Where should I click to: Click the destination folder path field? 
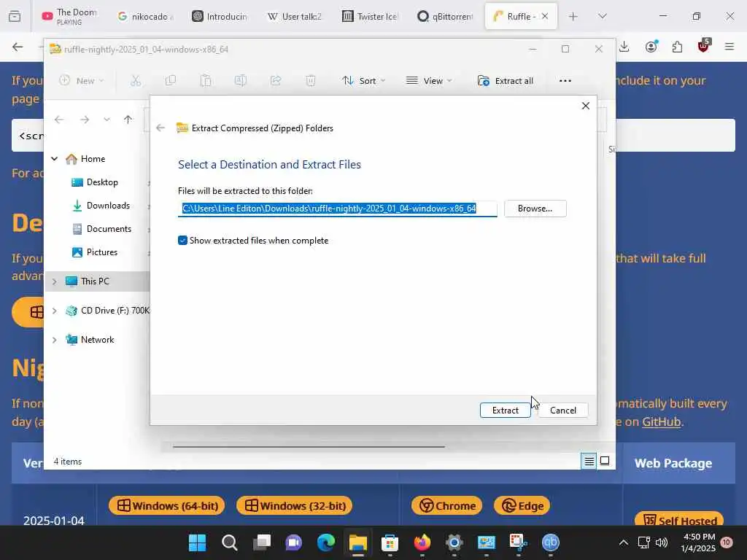click(337, 209)
